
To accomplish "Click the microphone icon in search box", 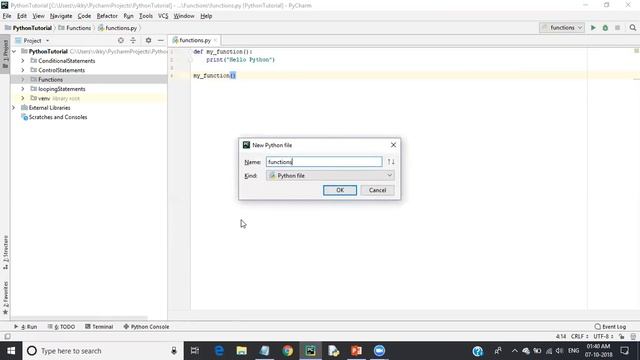I will 174,351.
